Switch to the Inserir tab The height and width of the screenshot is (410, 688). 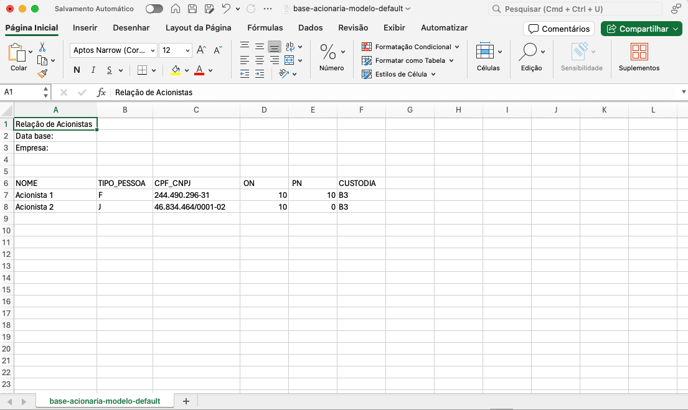(85, 28)
